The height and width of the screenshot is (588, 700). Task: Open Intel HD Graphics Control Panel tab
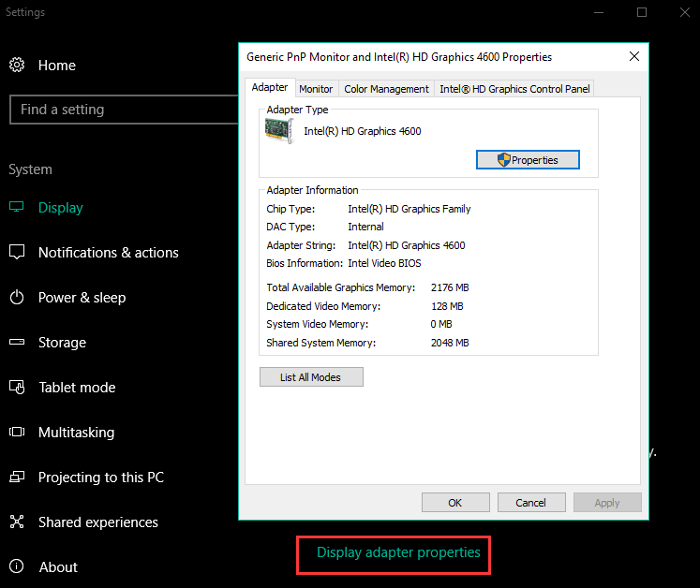[514, 89]
